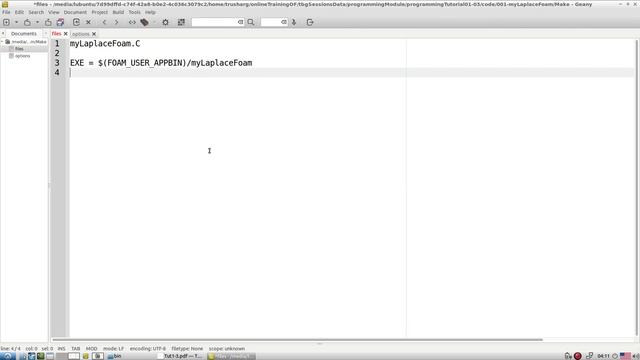Compile the current file toolbar icon
640x360 pixels.
[x=132, y=22]
